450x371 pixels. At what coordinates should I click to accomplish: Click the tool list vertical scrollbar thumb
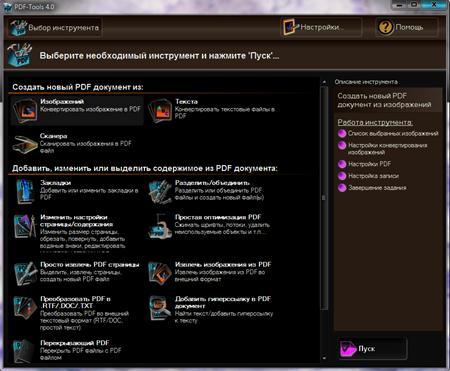pos(324,198)
